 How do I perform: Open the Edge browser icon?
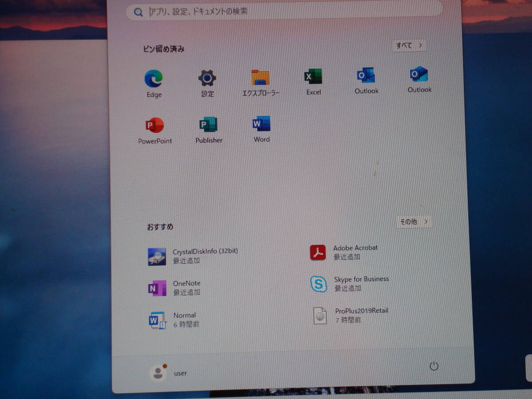point(154,79)
